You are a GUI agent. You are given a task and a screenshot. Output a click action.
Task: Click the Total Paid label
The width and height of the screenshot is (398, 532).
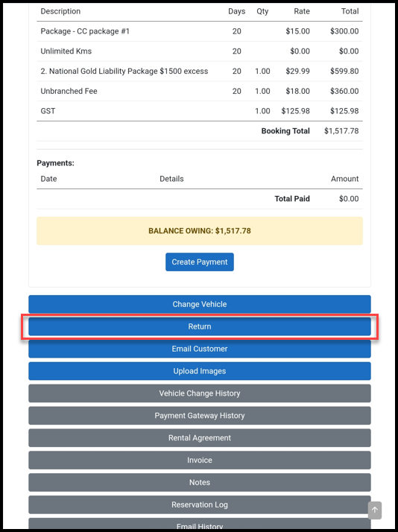[x=292, y=199]
